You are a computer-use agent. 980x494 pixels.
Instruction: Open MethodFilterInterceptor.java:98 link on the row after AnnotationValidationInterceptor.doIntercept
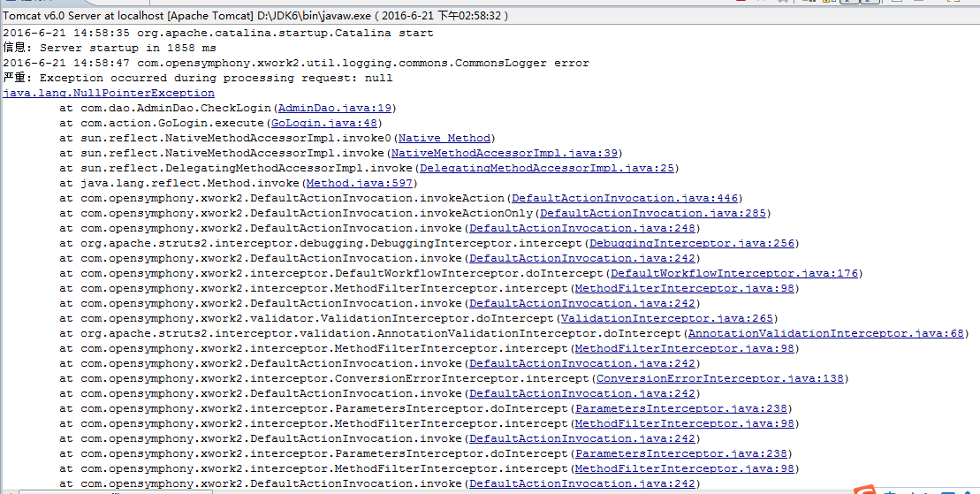point(684,348)
